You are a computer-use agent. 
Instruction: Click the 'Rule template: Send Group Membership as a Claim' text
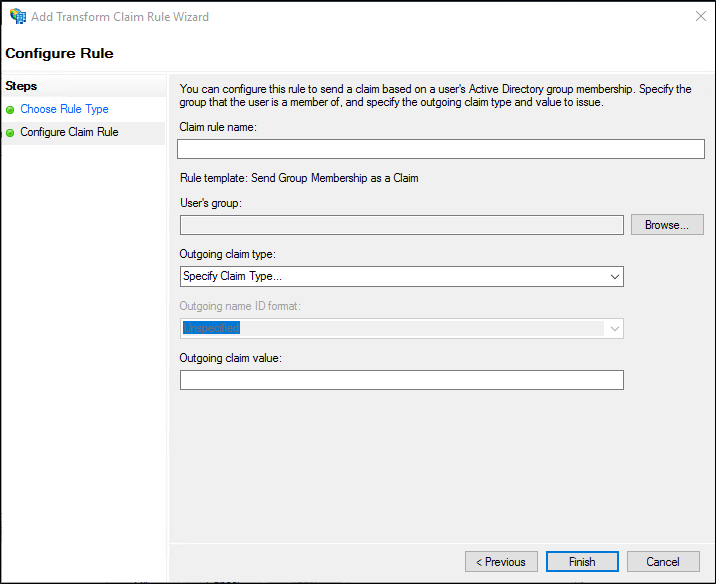299,178
